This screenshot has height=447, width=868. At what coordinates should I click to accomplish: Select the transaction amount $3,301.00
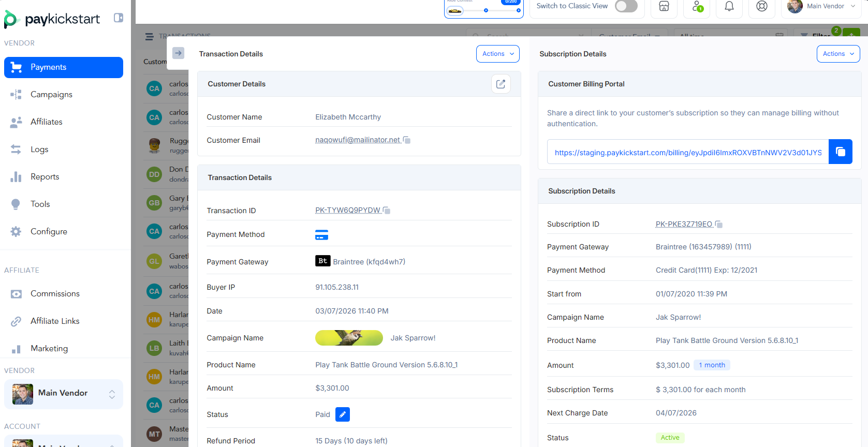(332, 389)
